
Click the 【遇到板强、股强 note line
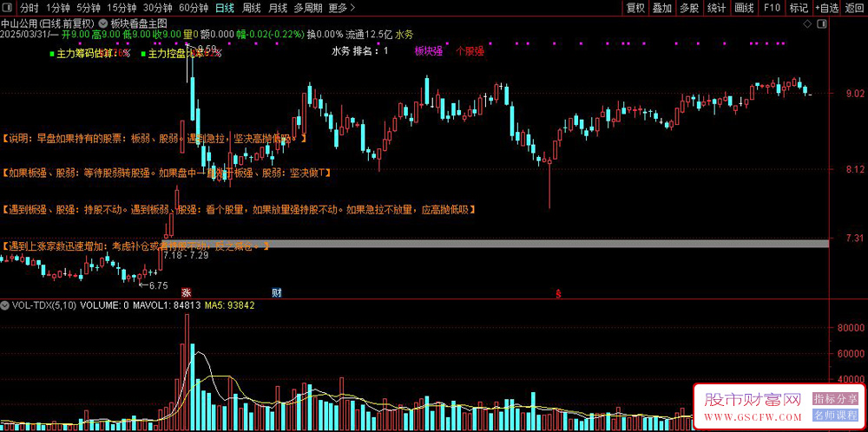(x=239, y=210)
